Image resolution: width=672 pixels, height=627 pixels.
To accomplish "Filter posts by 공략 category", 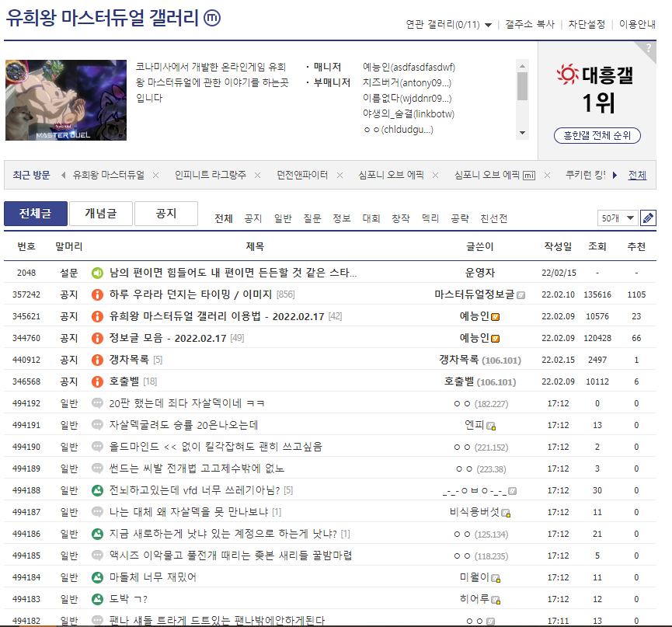I will tap(460, 218).
